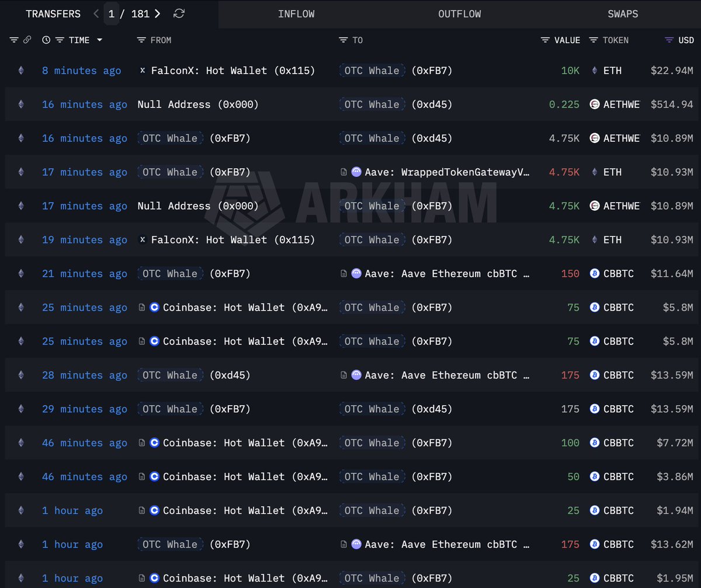Select the TRANSFERS heading tab
This screenshot has width=701, height=588.
click(x=53, y=14)
